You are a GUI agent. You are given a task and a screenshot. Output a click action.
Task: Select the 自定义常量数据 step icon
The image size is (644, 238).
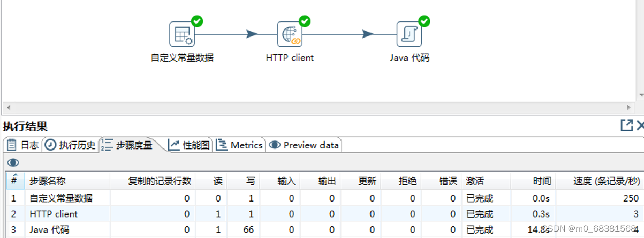pyautogui.click(x=182, y=34)
